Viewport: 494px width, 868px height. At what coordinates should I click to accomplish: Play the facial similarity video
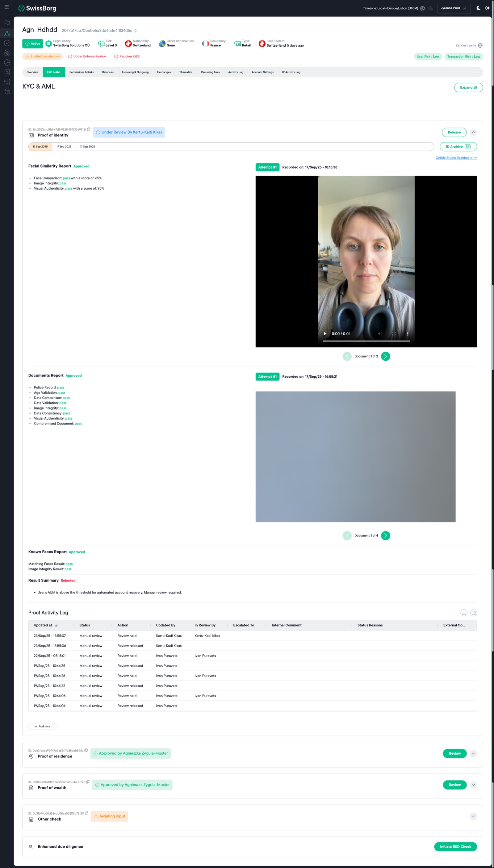[x=325, y=333]
